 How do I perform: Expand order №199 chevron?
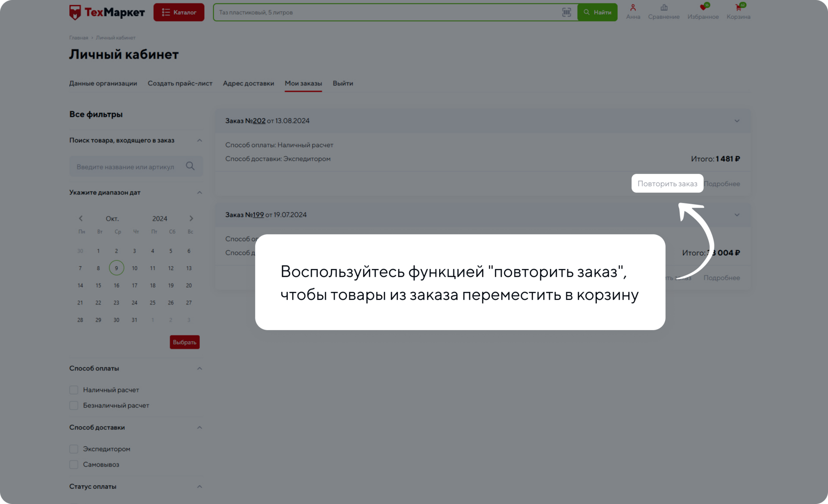click(x=737, y=215)
